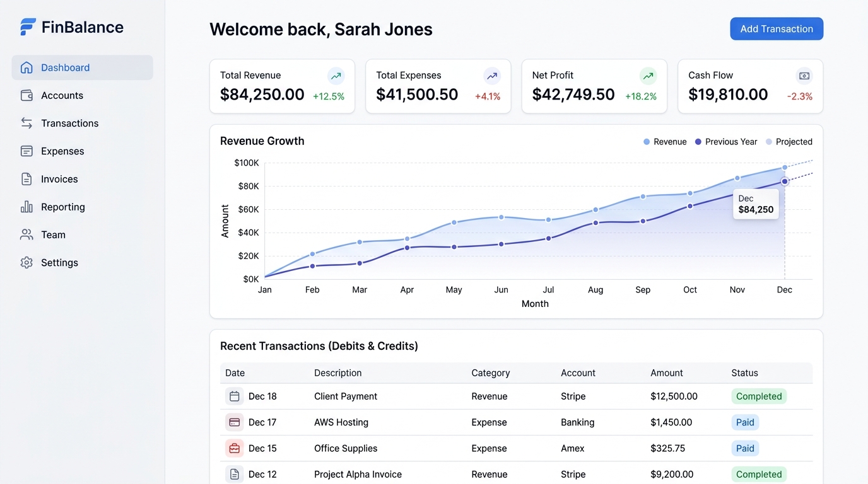
Task: Go to Transactions in the sidebar
Action: [x=82, y=123]
